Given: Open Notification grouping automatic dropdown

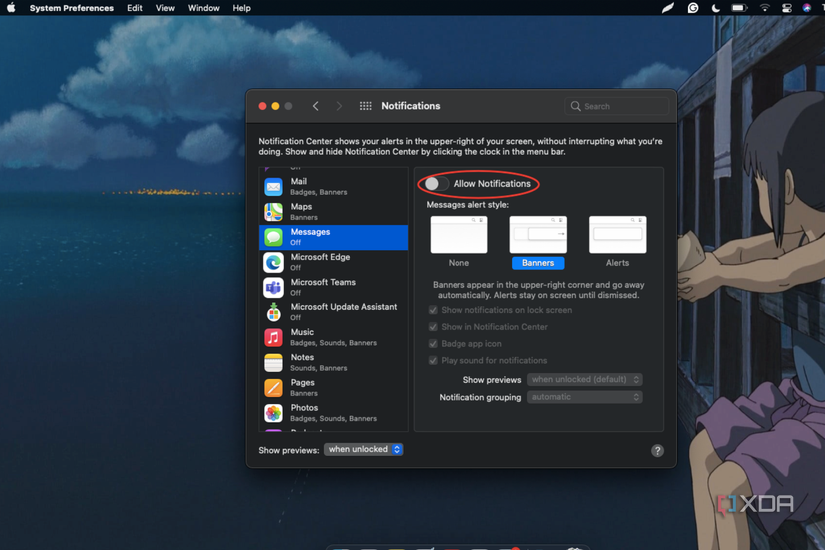Looking at the screenshot, I should (x=585, y=397).
